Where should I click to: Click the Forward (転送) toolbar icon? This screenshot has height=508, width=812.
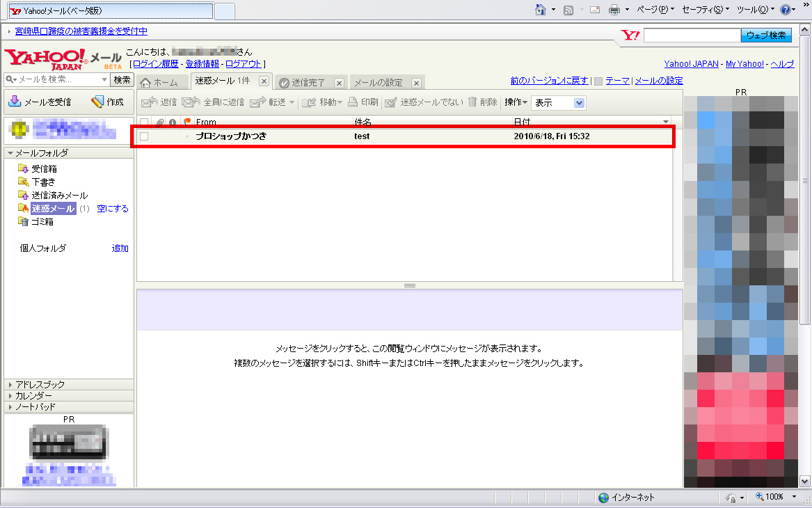[x=257, y=102]
